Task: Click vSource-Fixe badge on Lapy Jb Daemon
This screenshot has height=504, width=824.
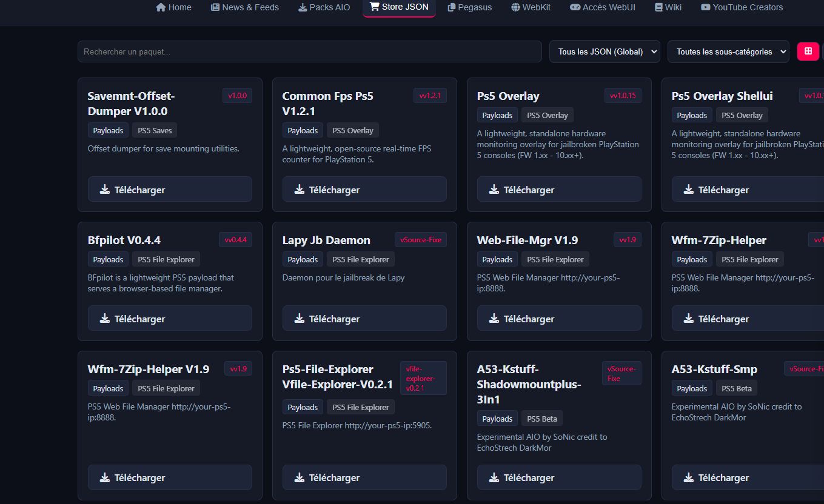Action: 421,240
